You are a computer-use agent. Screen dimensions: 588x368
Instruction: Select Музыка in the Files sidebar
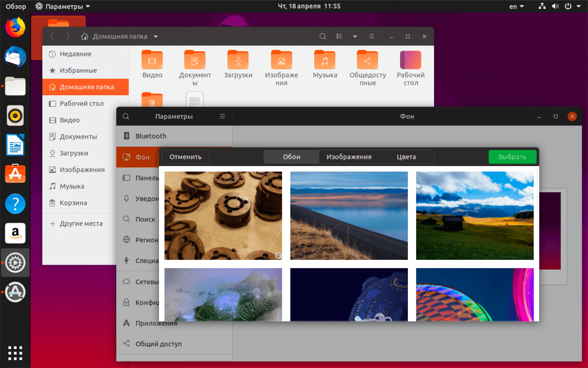click(x=79, y=186)
